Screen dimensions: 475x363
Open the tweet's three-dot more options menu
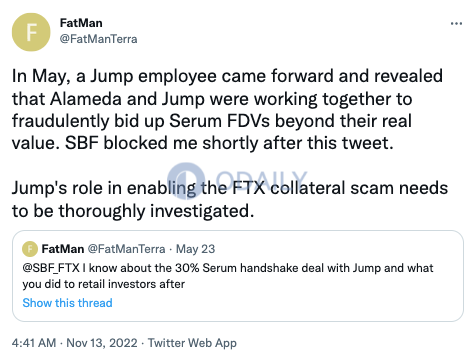[x=456, y=23]
